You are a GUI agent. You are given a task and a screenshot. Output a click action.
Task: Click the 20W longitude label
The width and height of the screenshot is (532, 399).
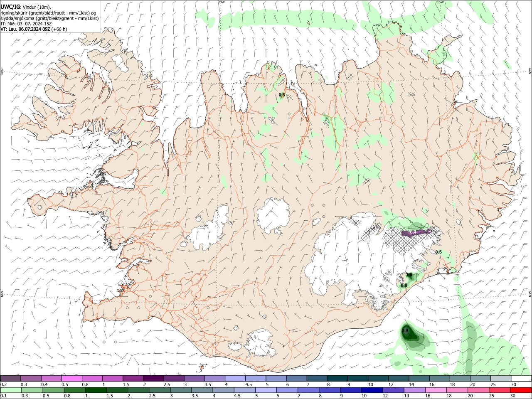(221, 2)
